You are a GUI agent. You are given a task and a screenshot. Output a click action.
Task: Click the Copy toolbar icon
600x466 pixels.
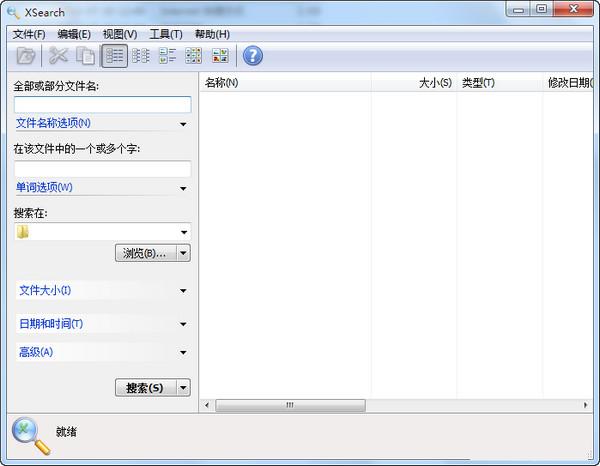[x=85, y=56]
